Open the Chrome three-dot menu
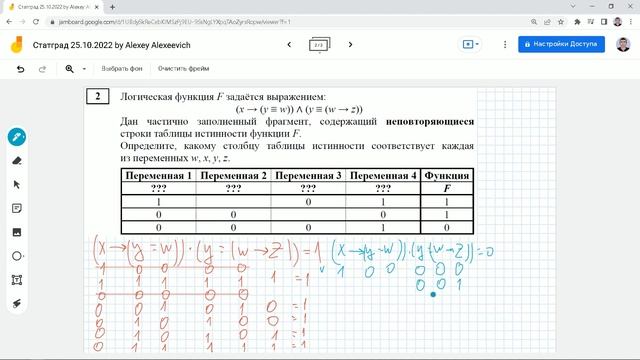This screenshot has height=360, width=640. click(x=631, y=22)
